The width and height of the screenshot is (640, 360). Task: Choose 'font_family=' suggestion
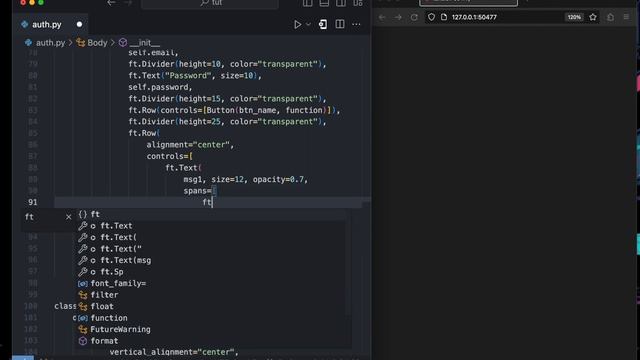coord(211,283)
